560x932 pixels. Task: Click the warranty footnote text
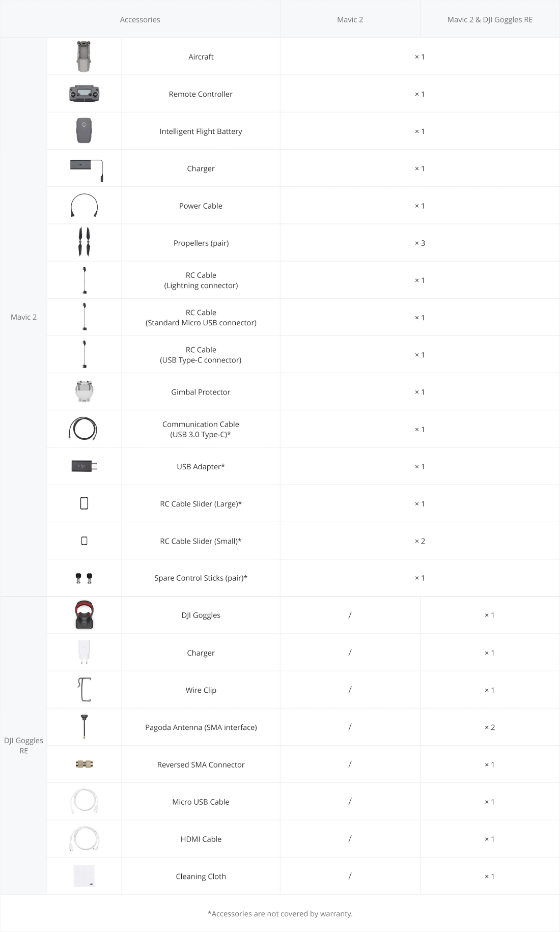click(280, 913)
